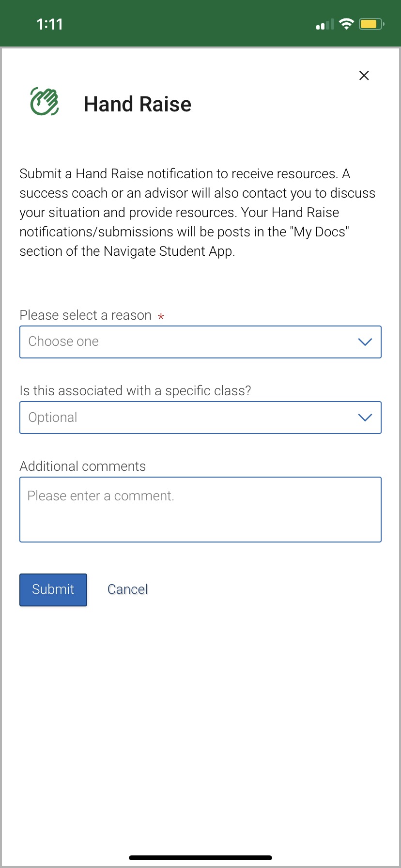401x868 pixels.
Task: Tap the Hand Raise title heading
Action: point(138,104)
